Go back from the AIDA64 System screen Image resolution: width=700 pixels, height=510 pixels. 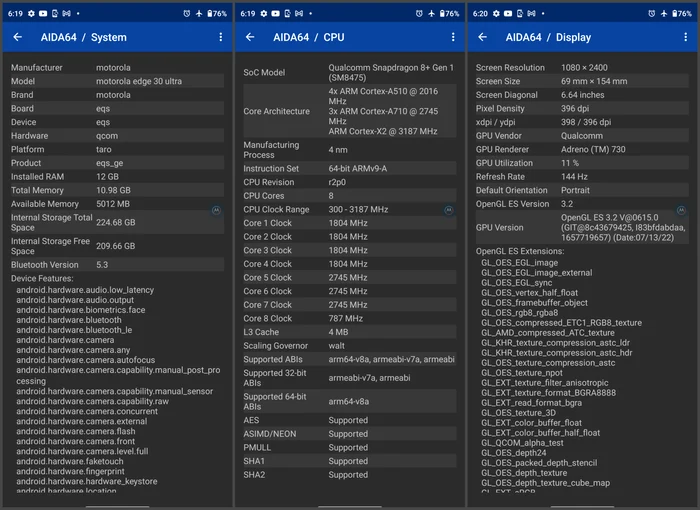point(17,37)
